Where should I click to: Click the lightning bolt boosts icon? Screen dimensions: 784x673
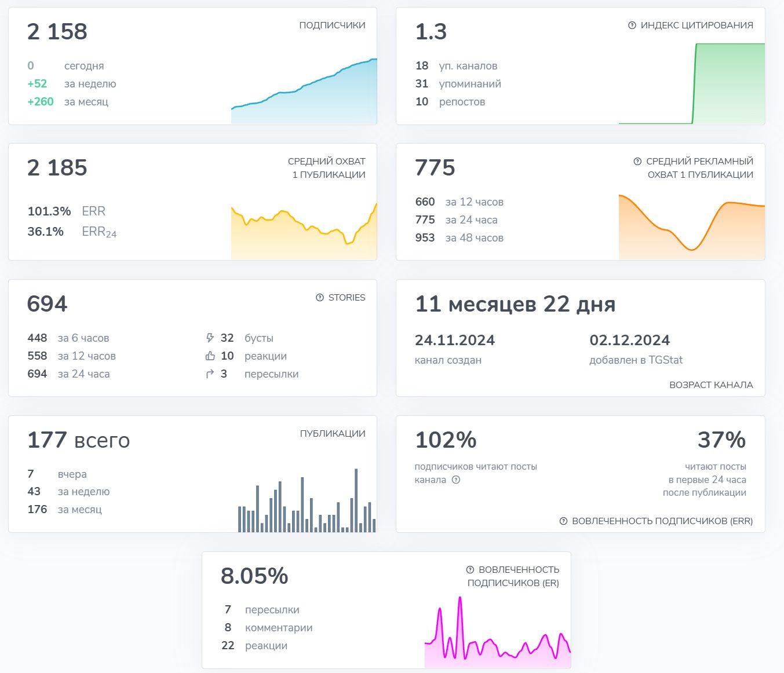tap(210, 338)
